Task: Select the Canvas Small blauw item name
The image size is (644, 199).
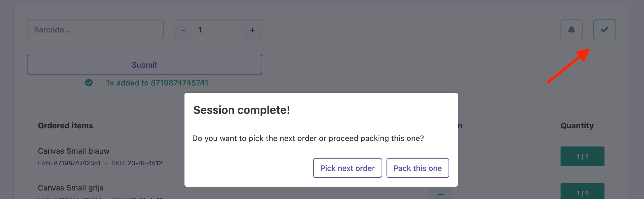Action: (x=74, y=151)
